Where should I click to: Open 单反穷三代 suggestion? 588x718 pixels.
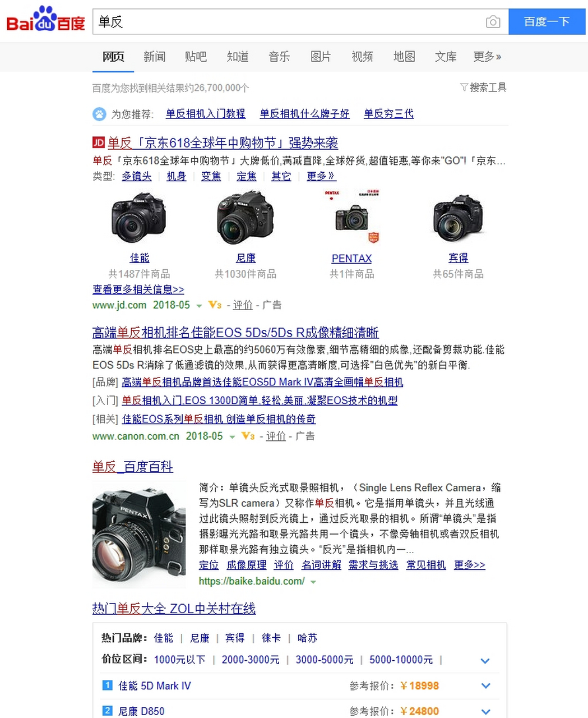pyautogui.click(x=388, y=114)
